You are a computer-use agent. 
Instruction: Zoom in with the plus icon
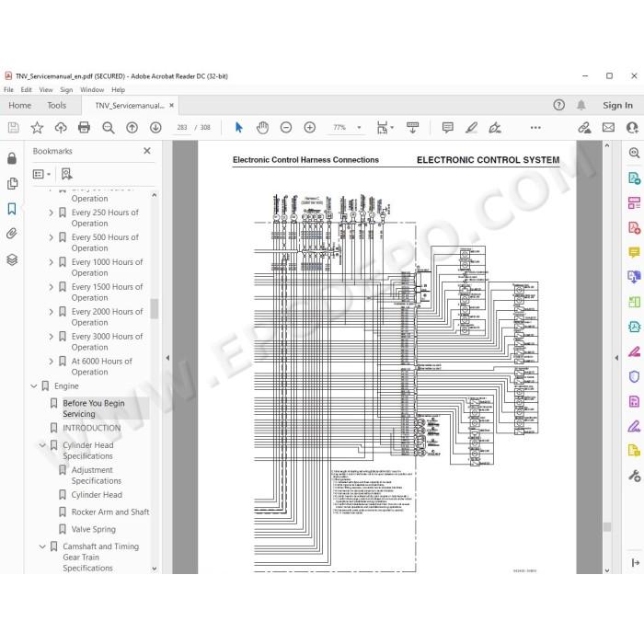pyautogui.click(x=310, y=128)
